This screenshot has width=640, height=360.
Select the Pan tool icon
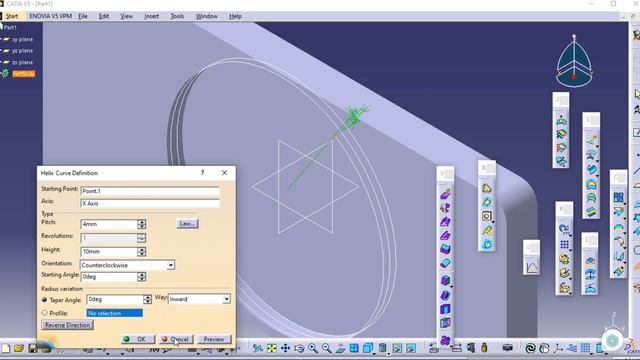click(x=285, y=348)
